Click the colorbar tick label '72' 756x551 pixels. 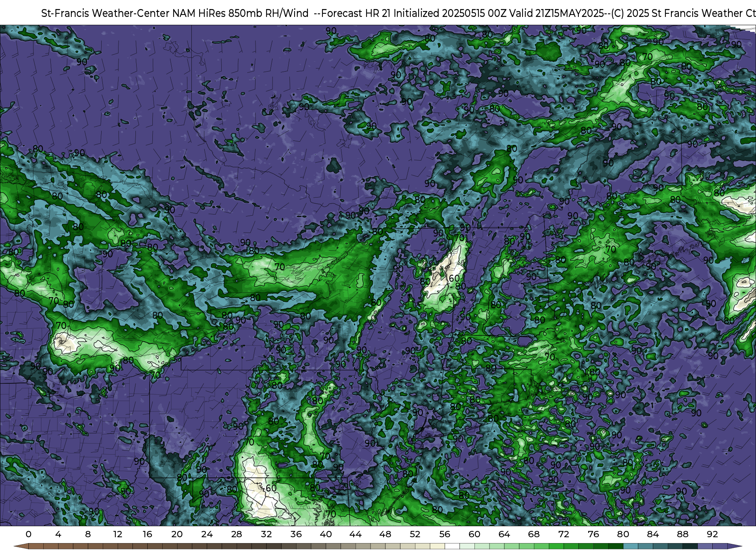pyautogui.click(x=563, y=534)
